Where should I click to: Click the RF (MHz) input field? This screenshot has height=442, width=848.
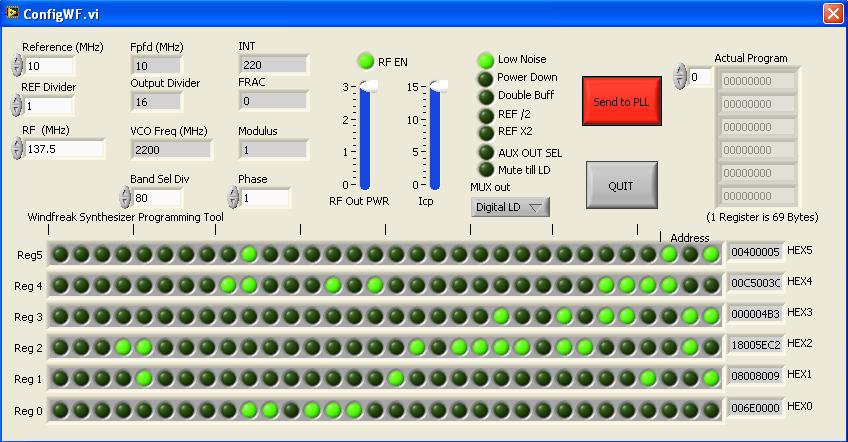65,148
